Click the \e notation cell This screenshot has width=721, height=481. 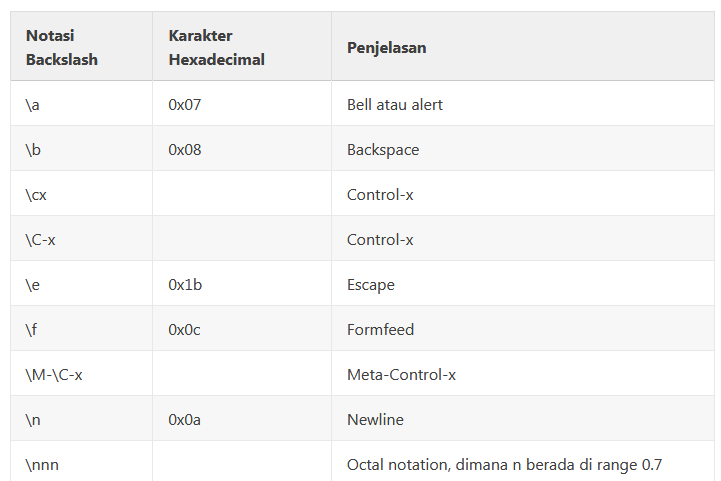[33, 284]
